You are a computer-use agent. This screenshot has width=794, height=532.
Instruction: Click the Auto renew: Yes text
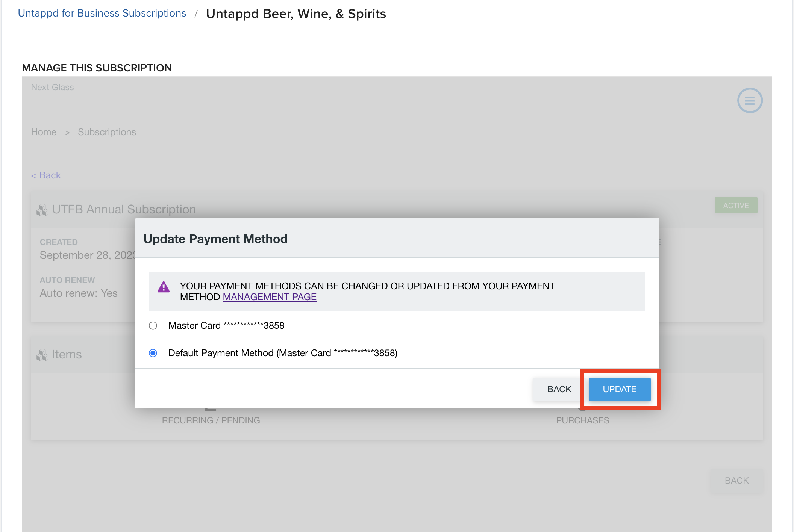click(x=79, y=293)
